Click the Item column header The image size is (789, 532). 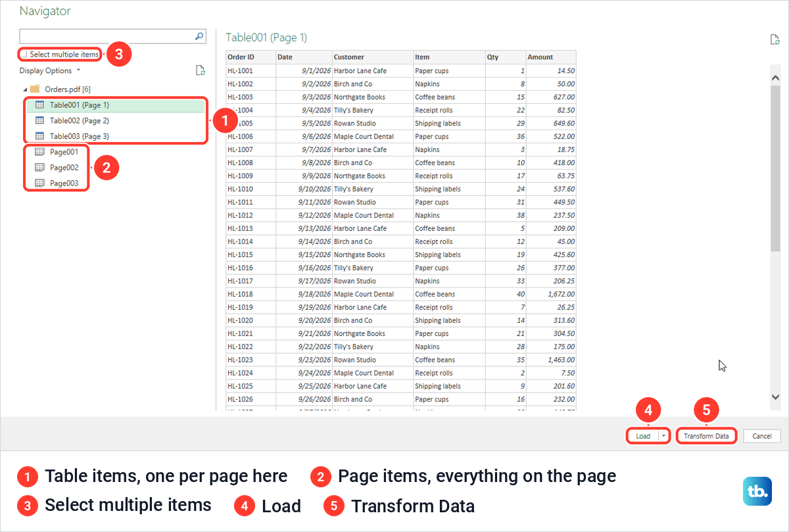pyautogui.click(x=448, y=57)
